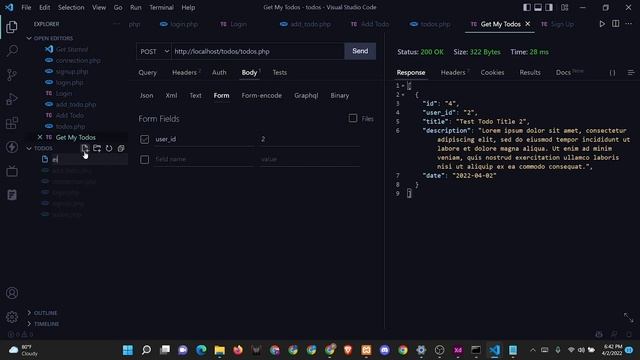
Task: Click the taskbar clock showing 6:42 PM
Action: coord(612,350)
